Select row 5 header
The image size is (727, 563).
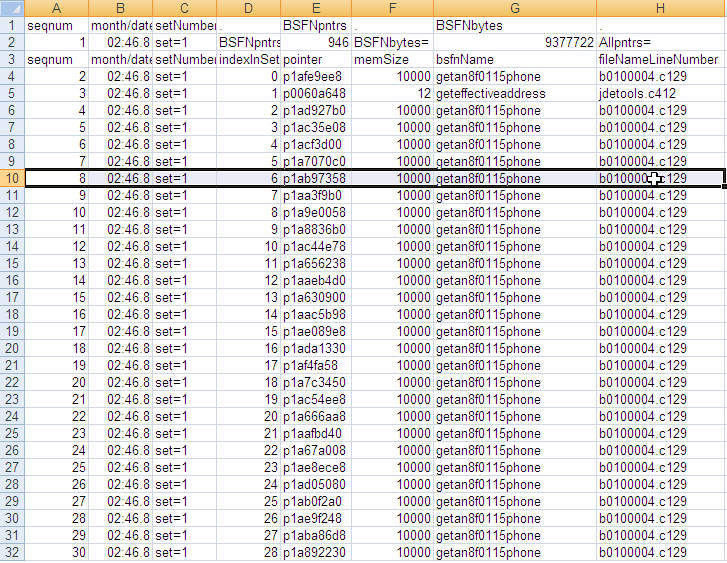[12, 94]
